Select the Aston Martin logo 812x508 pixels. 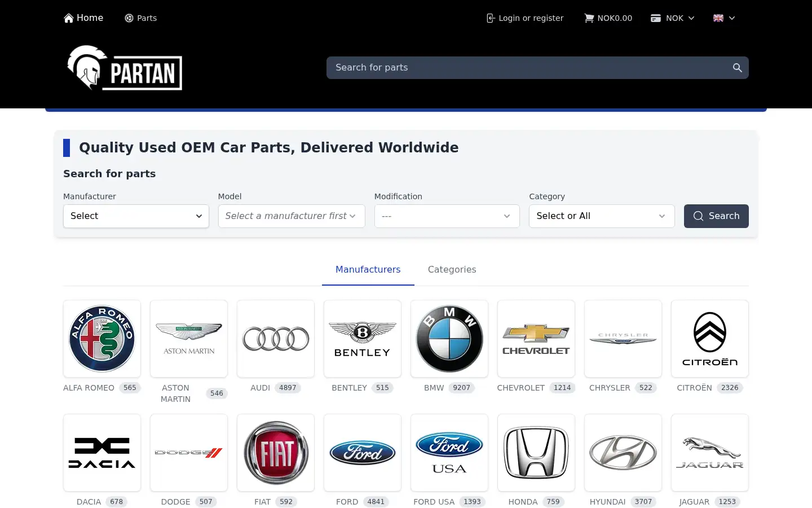coord(189,339)
